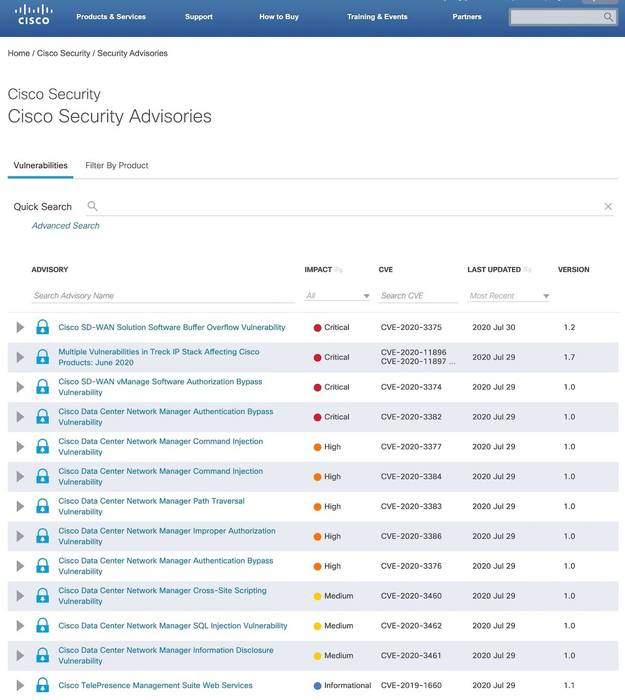Click the Cisco logo

(x=33, y=15)
